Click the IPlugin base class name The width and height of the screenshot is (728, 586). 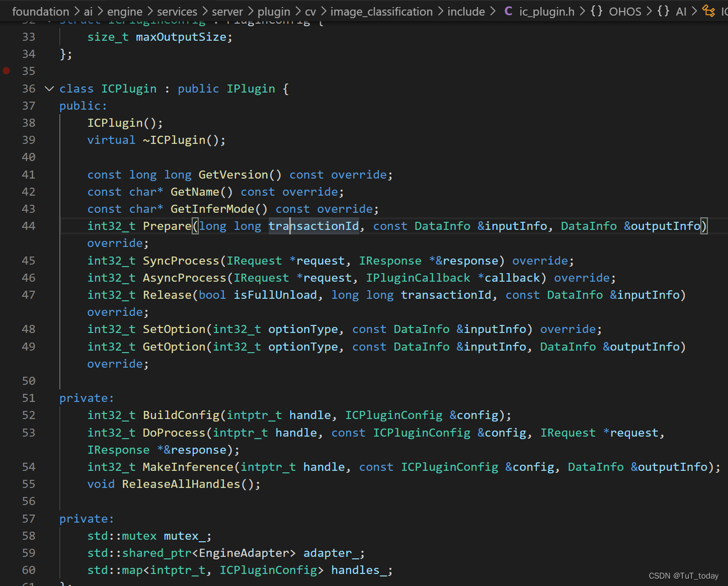(x=251, y=89)
